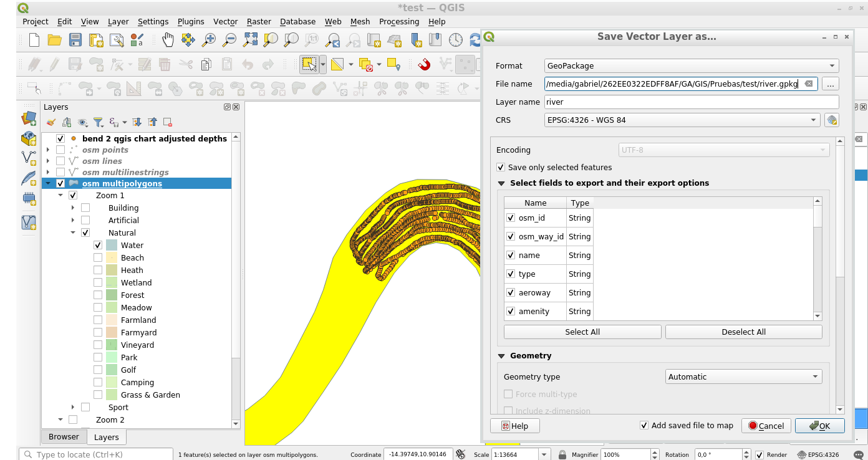Open the Temporal Controller clock icon
Screen dimensions: 868x460
(456, 40)
